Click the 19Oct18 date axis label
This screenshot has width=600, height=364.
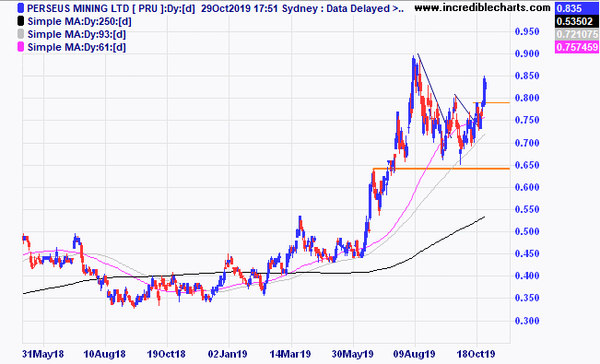point(166,354)
